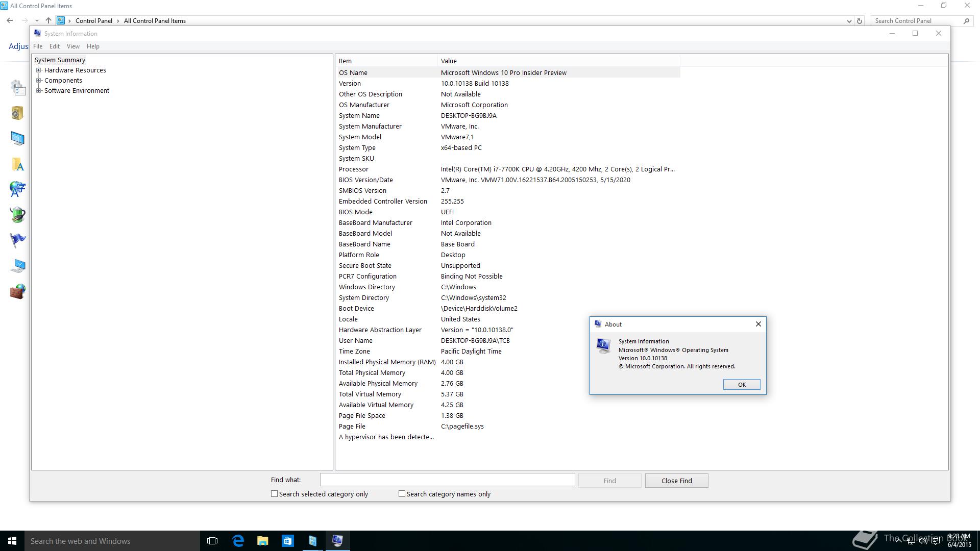Viewport: 980px width, 551px height.
Task: Select the hypervisor has been detected row
Action: (508, 437)
